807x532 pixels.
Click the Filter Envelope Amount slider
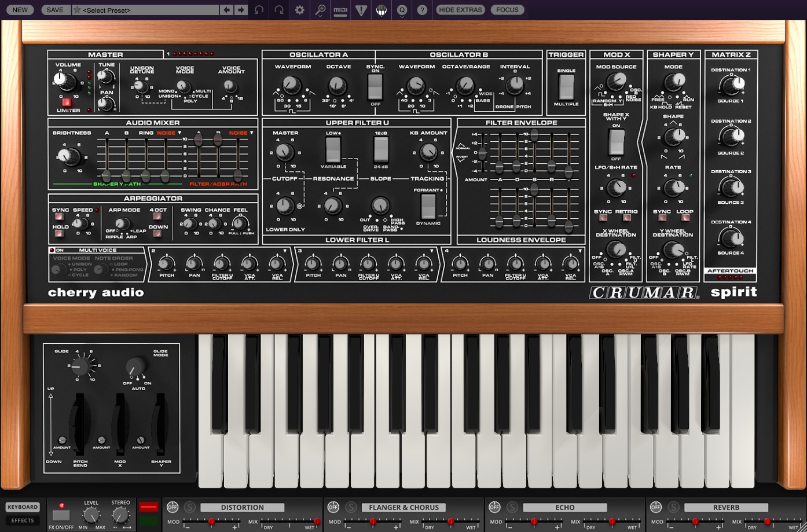click(x=482, y=152)
